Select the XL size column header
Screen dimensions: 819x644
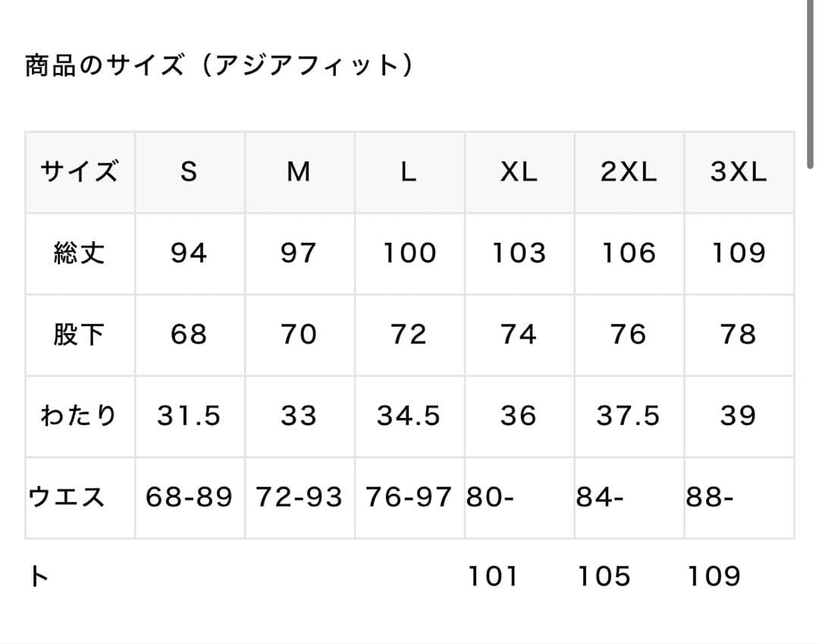pos(519,172)
